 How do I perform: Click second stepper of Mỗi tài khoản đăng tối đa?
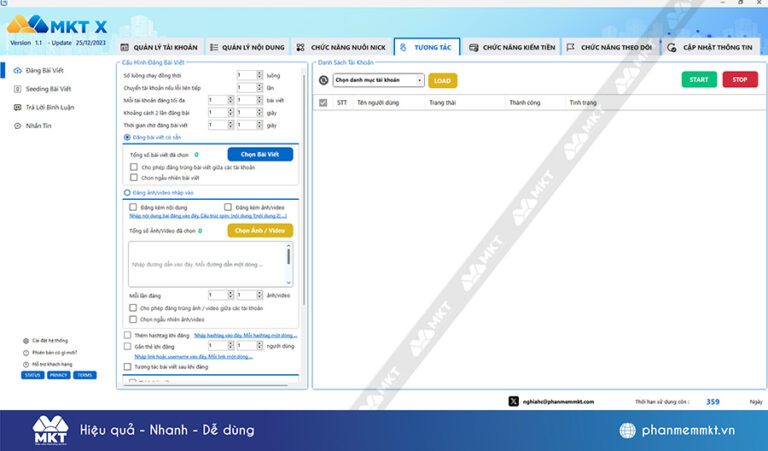259,100
